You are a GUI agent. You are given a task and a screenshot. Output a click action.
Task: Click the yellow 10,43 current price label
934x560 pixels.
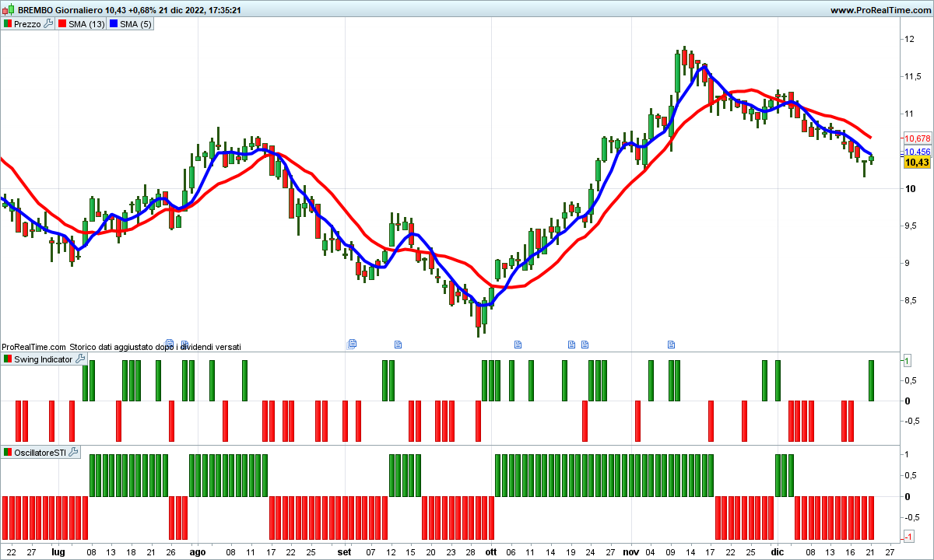[917, 162]
